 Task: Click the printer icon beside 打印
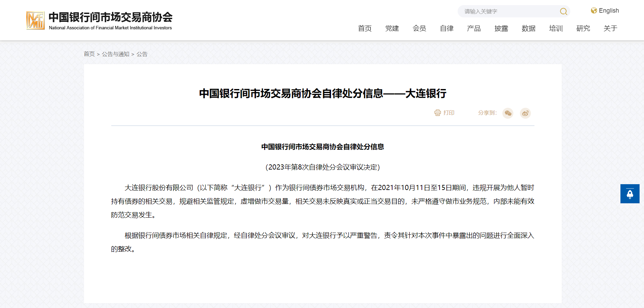pyautogui.click(x=438, y=113)
